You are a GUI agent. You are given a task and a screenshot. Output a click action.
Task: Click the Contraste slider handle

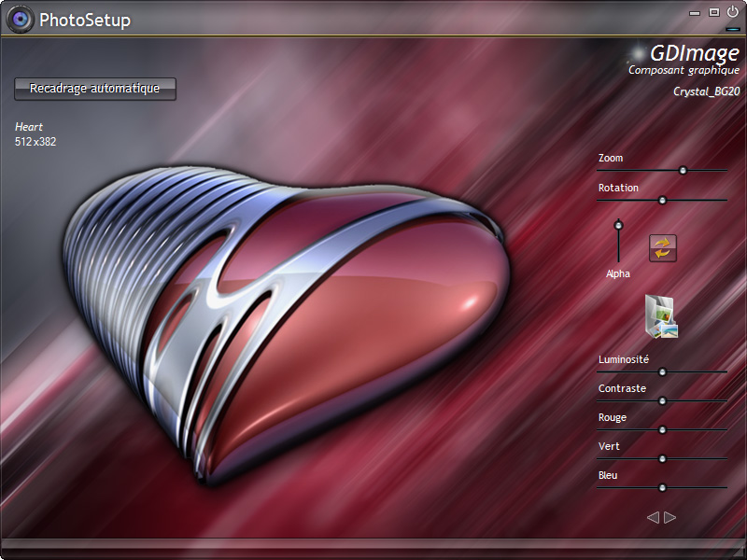[x=662, y=401]
